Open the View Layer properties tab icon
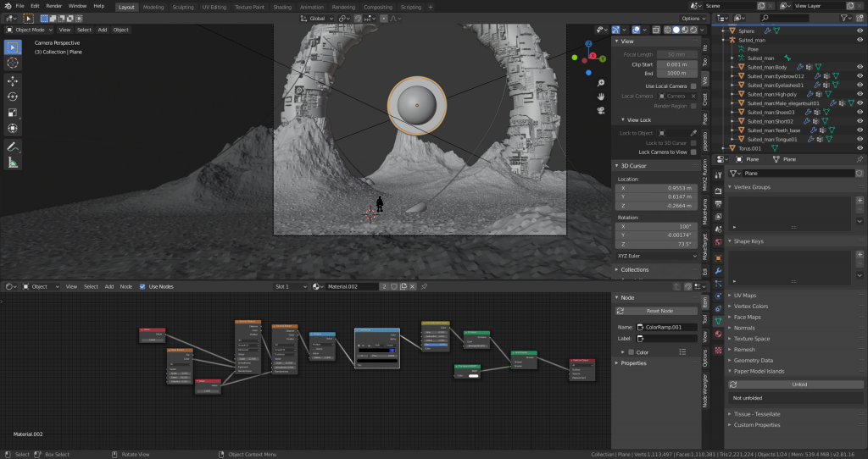The width and height of the screenshot is (868, 459). [719, 217]
